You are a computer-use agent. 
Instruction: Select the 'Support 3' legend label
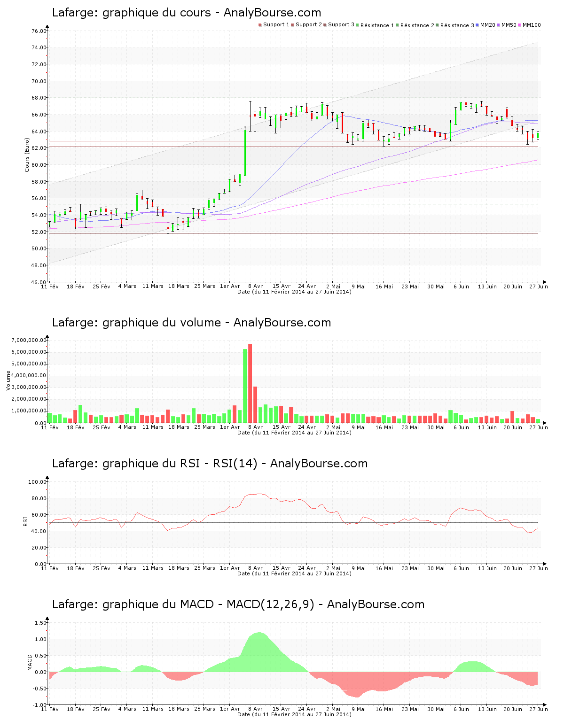[x=341, y=25]
